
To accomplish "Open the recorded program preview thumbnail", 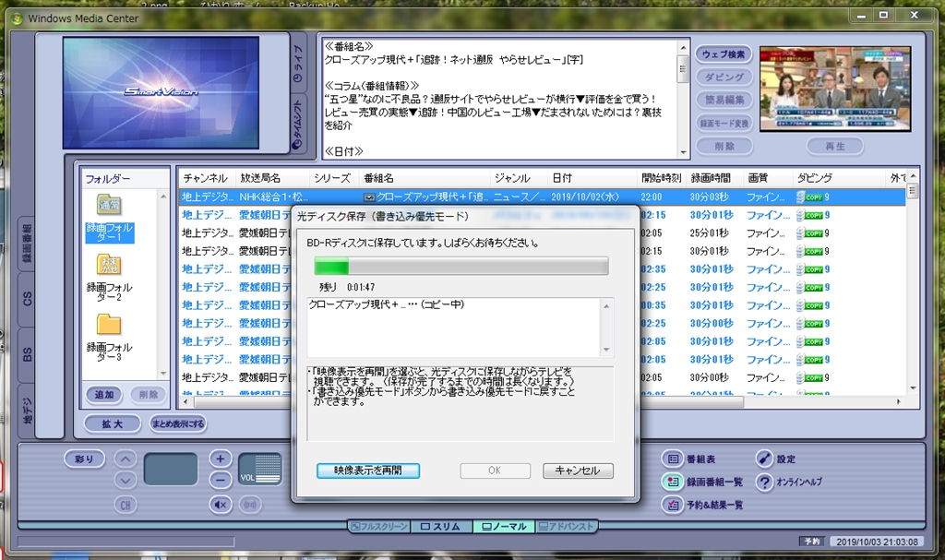I will pyautogui.click(x=835, y=89).
